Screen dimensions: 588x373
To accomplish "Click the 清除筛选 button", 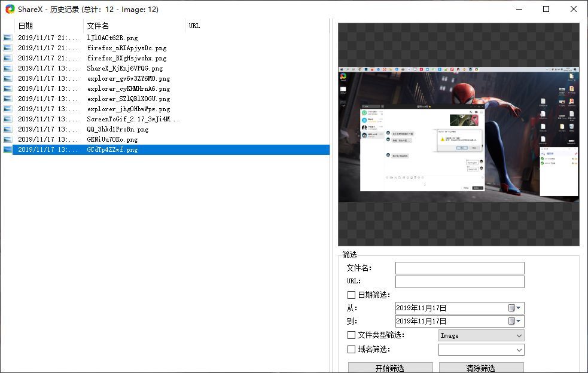I will tap(481, 368).
